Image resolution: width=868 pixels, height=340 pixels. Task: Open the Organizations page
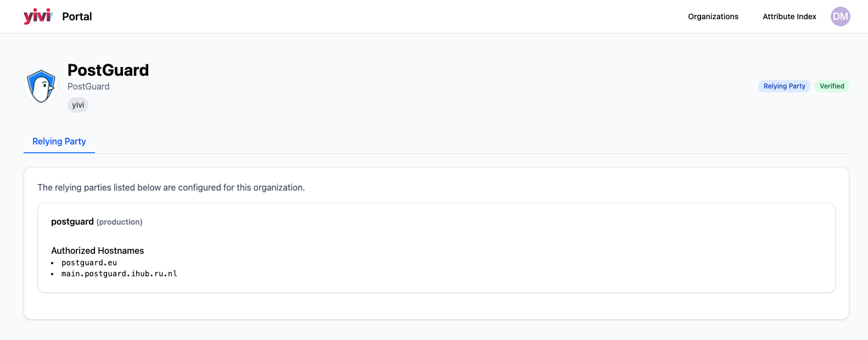[x=713, y=16]
